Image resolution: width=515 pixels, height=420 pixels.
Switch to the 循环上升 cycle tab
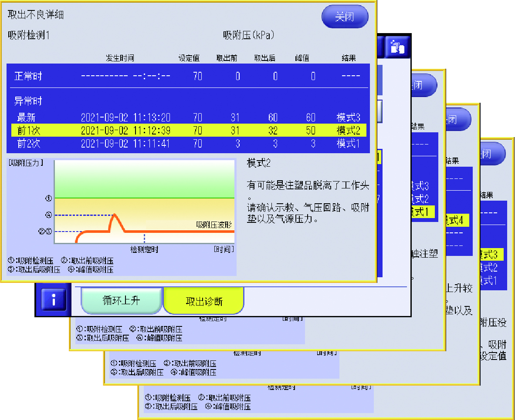tap(122, 300)
